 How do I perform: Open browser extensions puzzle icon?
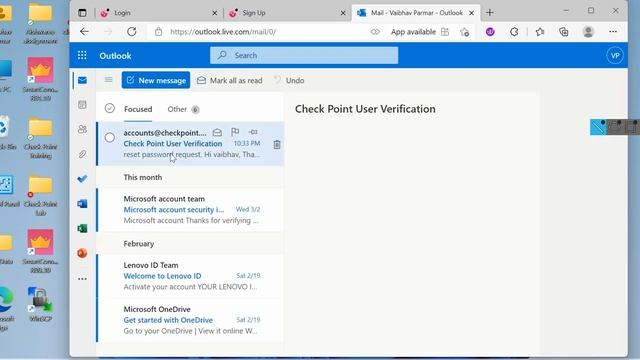tap(514, 31)
